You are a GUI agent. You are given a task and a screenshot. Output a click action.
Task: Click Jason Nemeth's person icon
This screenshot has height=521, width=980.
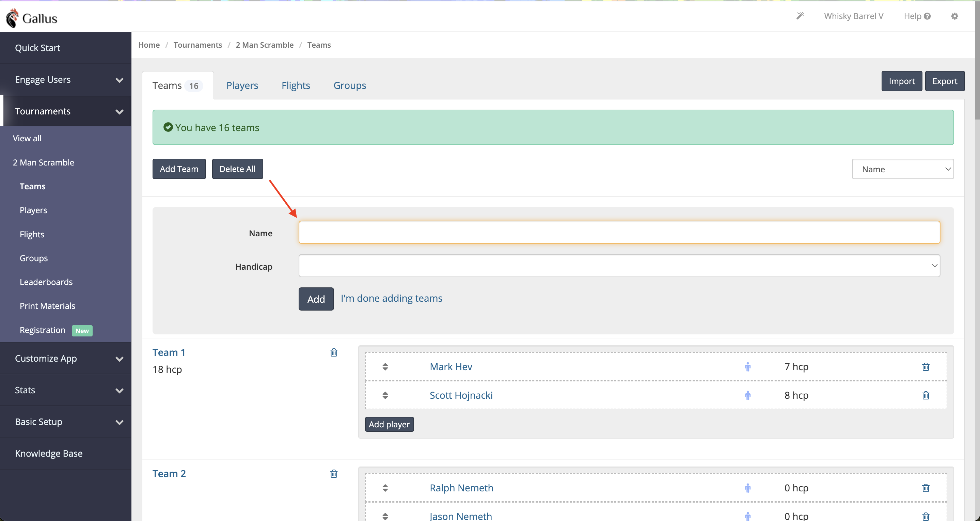(x=747, y=516)
